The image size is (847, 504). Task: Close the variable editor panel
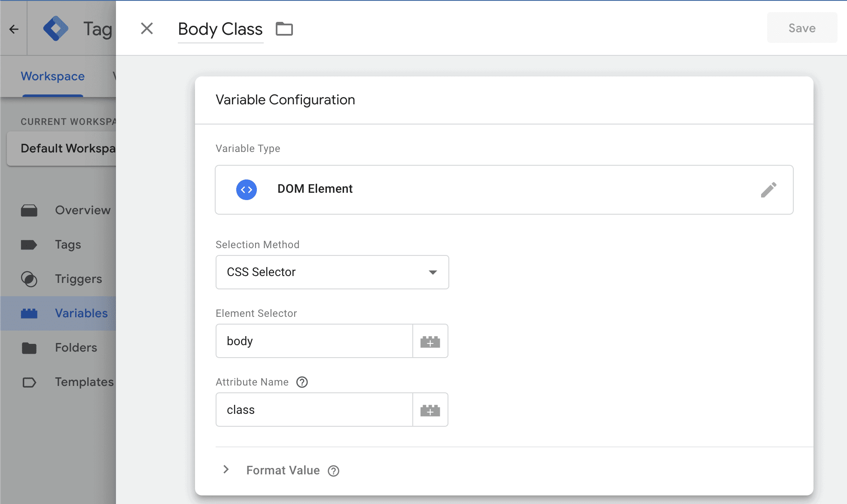pyautogui.click(x=147, y=29)
